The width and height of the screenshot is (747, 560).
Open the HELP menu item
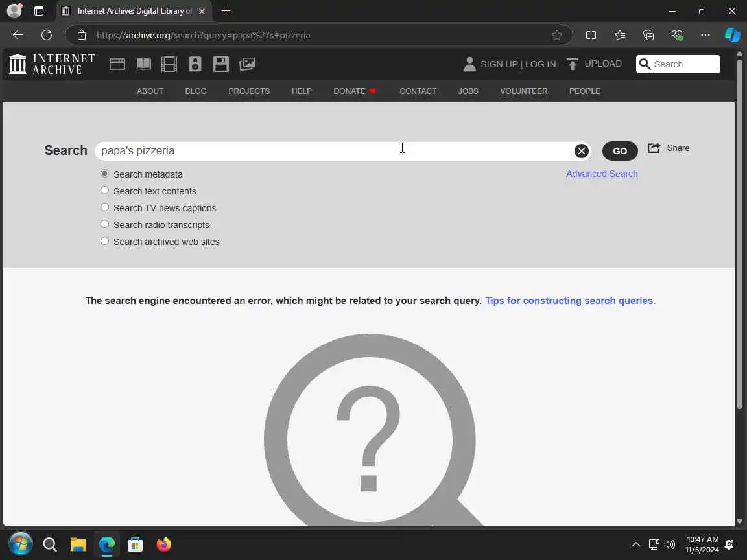point(302,91)
